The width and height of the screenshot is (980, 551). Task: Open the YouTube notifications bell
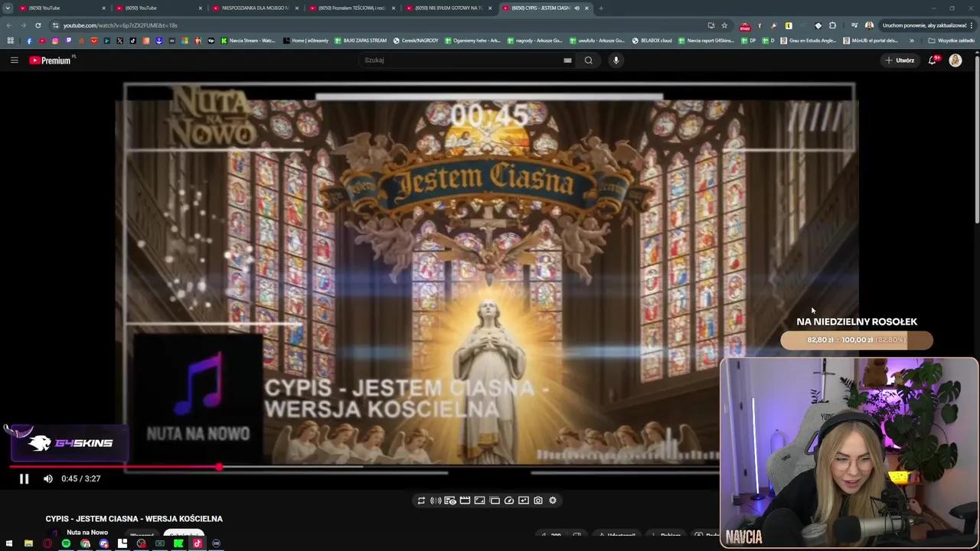coord(933,60)
